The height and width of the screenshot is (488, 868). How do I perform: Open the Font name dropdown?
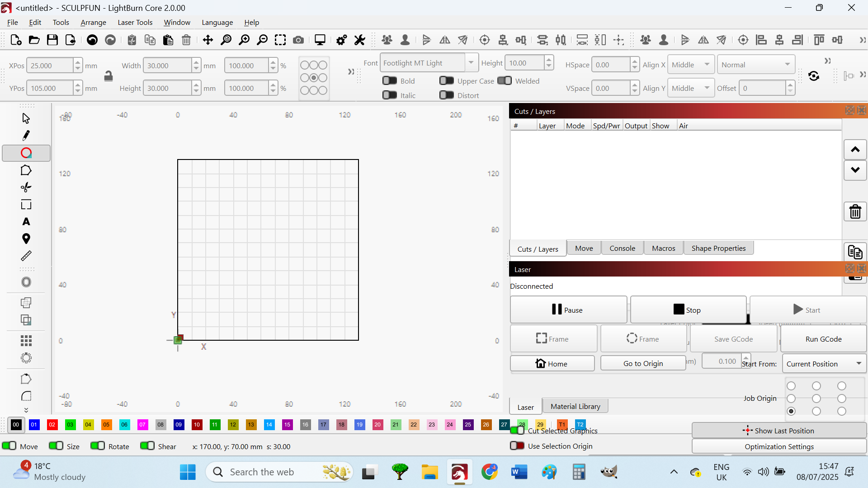click(x=471, y=63)
